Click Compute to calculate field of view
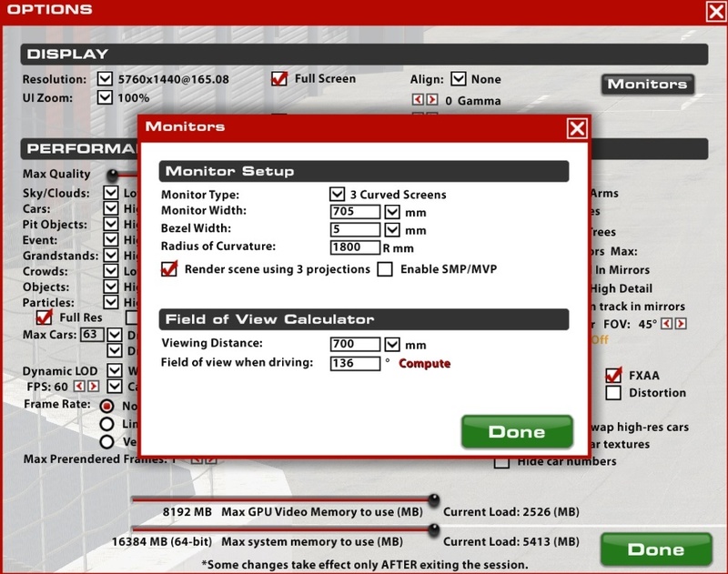 tap(424, 363)
